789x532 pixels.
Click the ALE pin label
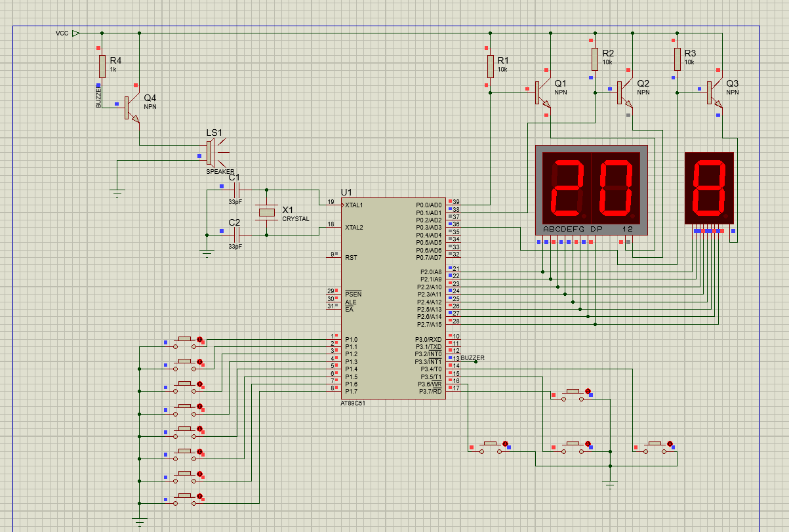[x=350, y=302]
